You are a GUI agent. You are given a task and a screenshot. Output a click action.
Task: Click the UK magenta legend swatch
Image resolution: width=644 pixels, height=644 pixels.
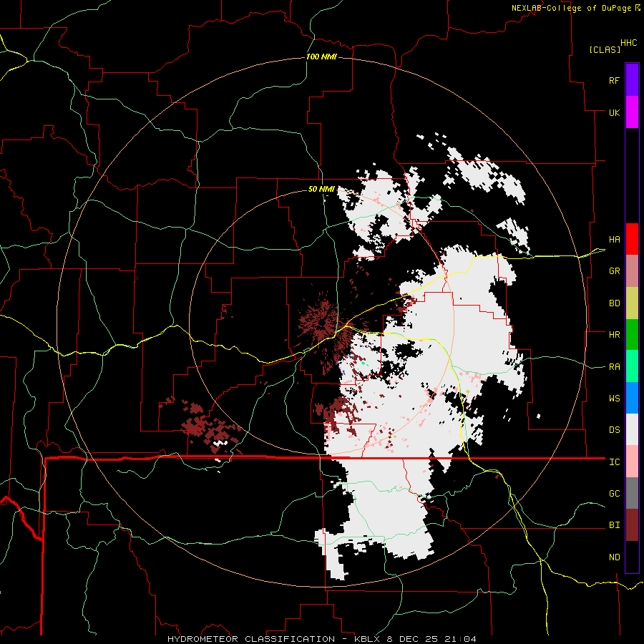click(632, 112)
